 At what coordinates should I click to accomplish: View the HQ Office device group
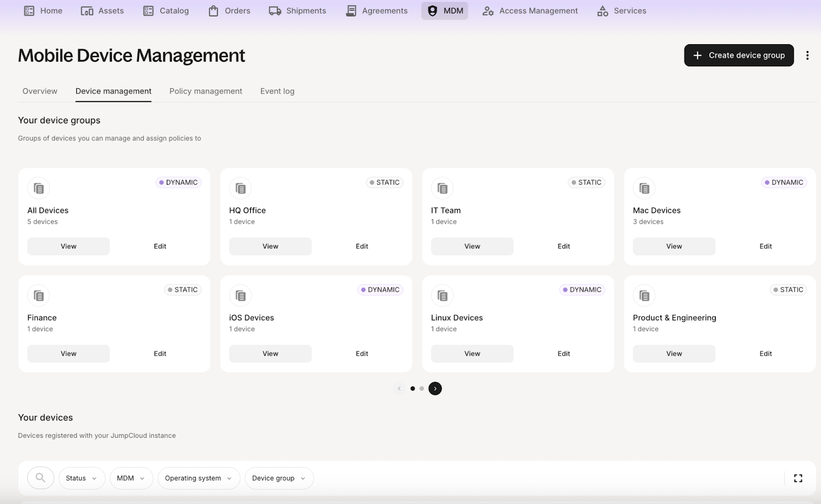point(270,246)
